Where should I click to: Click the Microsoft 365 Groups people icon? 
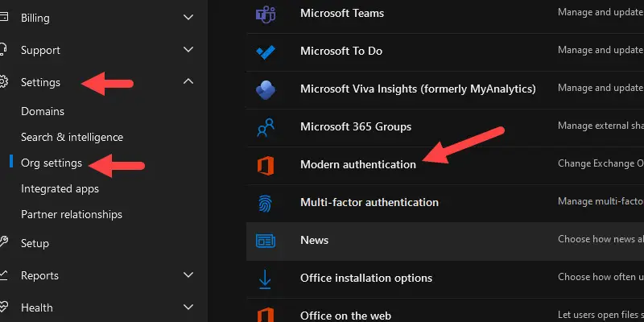(x=266, y=127)
